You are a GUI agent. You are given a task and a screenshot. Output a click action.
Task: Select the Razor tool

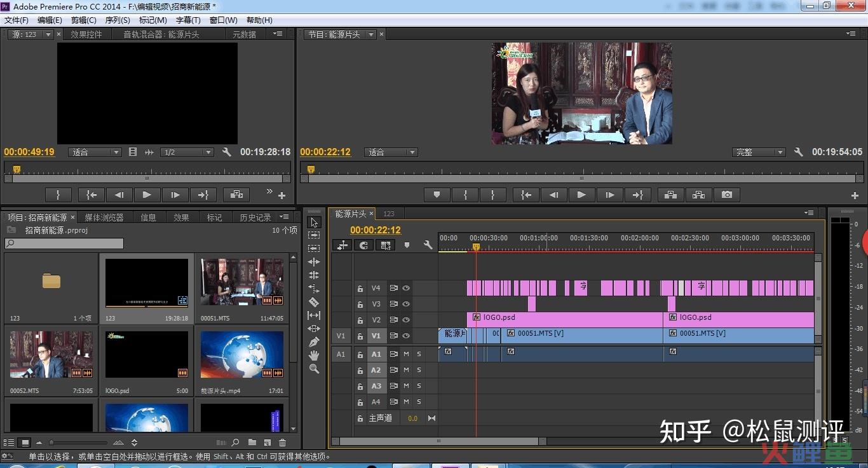[314, 302]
